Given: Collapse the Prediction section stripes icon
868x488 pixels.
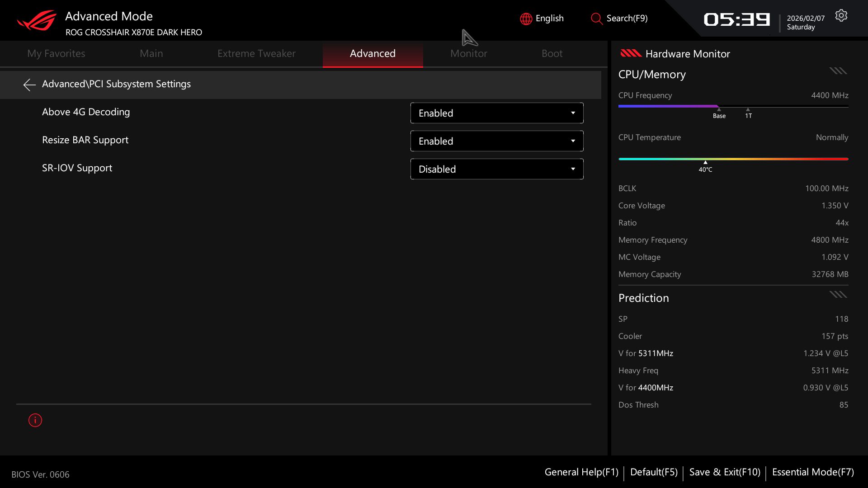Looking at the screenshot, I should click(838, 295).
